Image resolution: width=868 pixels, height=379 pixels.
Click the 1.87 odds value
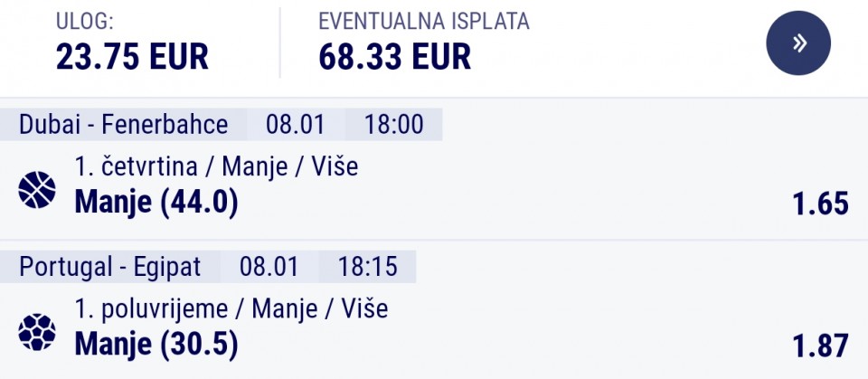tap(820, 346)
